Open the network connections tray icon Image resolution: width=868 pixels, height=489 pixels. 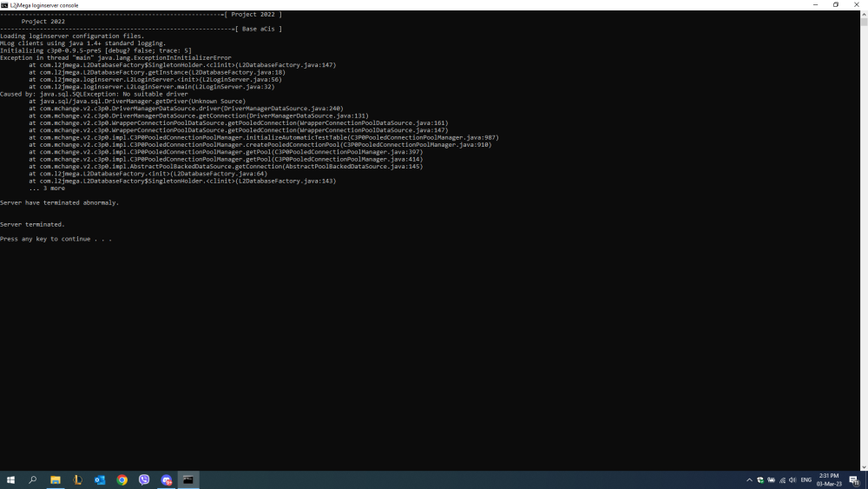[x=782, y=479]
